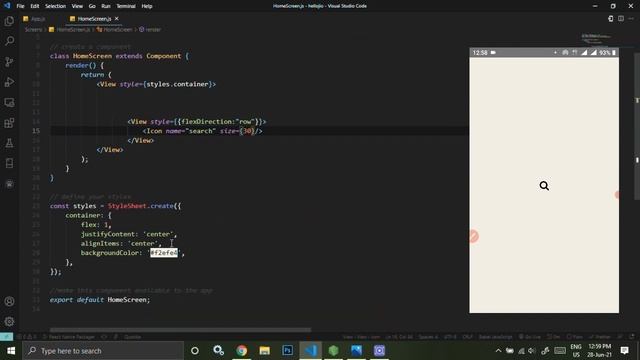Open the Source Control view
The height and width of the screenshot is (360, 640).
pos(9,62)
